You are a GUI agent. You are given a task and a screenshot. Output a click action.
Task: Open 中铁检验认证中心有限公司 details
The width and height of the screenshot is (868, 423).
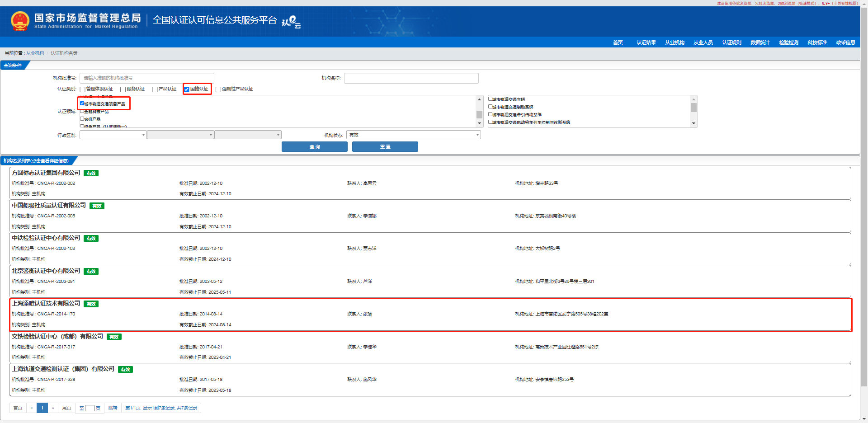pos(46,238)
